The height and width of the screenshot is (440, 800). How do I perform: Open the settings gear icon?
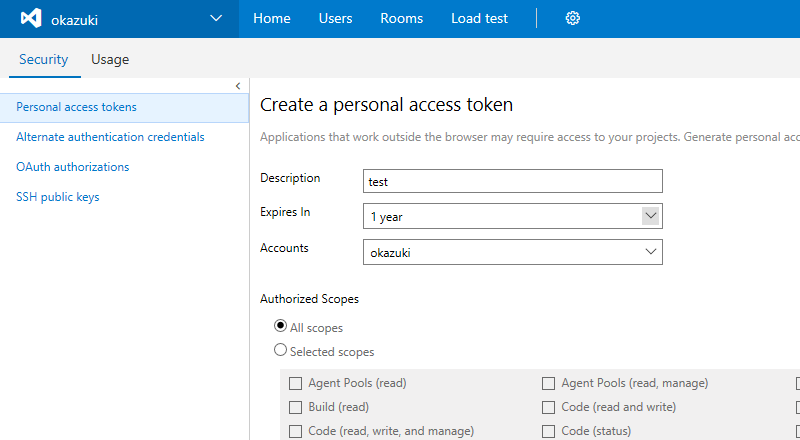[x=573, y=19]
